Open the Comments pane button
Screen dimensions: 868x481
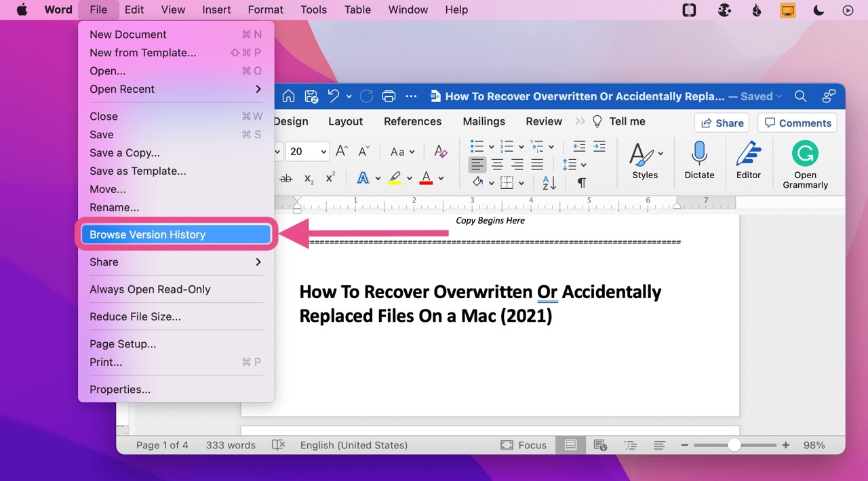tap(797, 123)
